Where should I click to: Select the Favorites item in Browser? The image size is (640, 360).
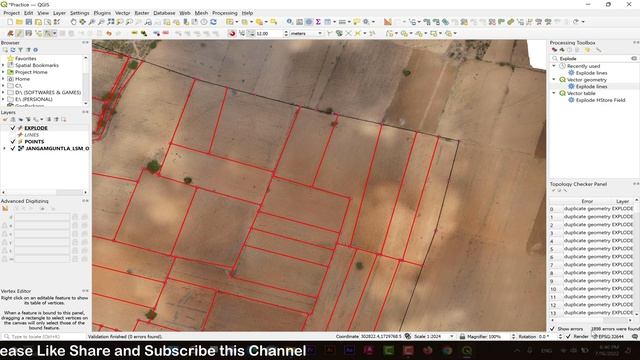click(25, 58)
